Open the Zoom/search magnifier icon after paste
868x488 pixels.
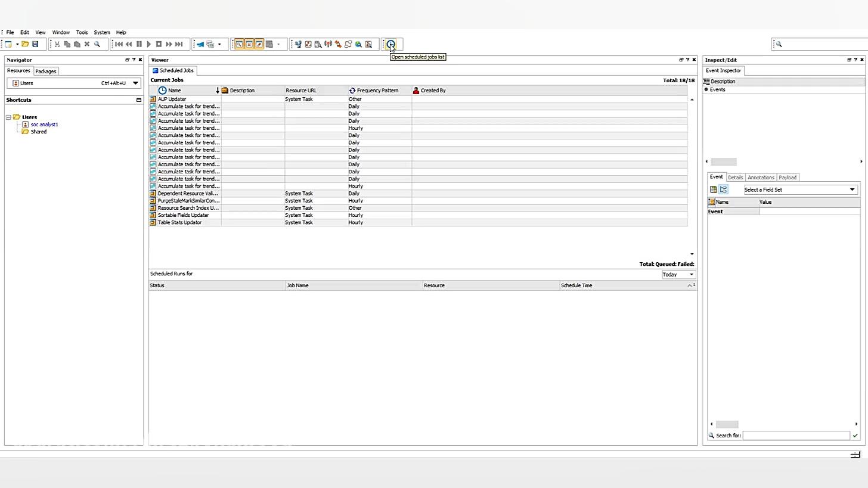[97, 44]
